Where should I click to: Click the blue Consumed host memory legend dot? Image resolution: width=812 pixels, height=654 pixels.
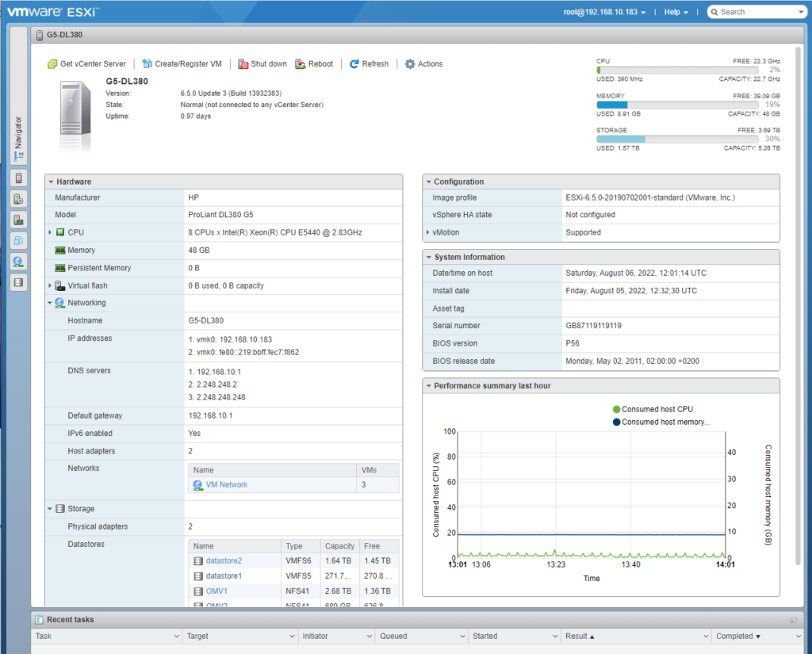coord(616,422)
